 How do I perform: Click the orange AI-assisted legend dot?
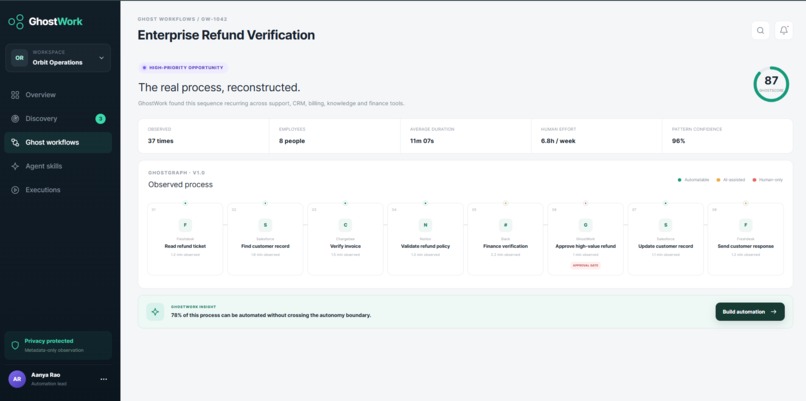click(x=718, y=180)
